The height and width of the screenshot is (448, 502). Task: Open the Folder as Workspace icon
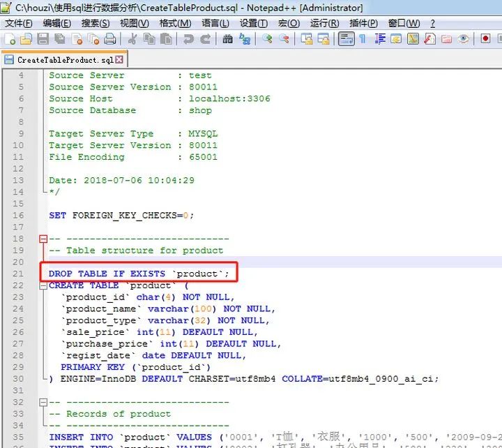coord(446,39)
